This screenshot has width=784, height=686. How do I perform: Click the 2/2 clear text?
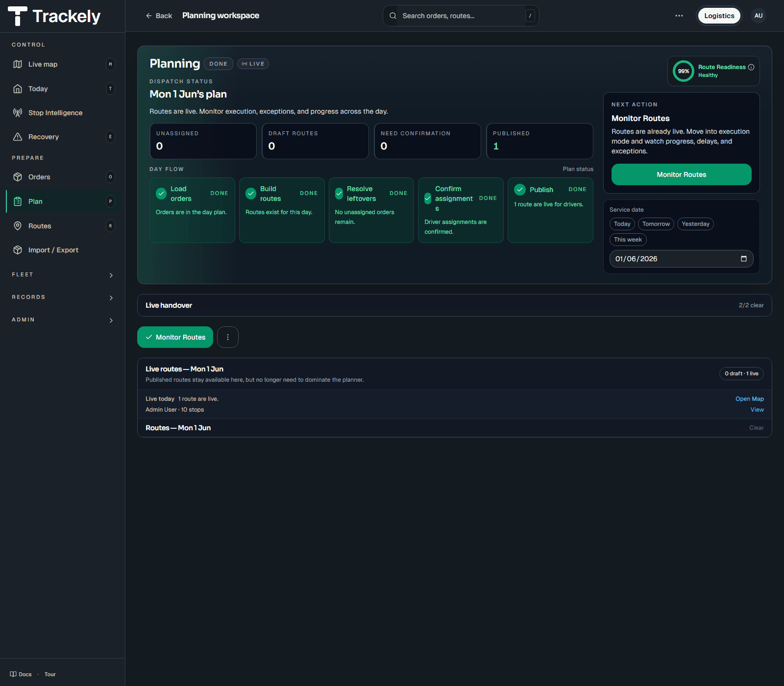751,305
